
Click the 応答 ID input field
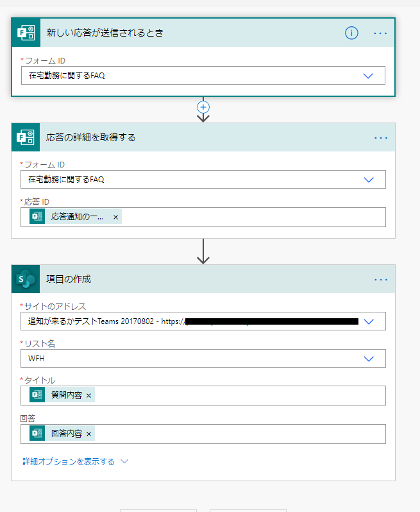[x=203, y=217]
